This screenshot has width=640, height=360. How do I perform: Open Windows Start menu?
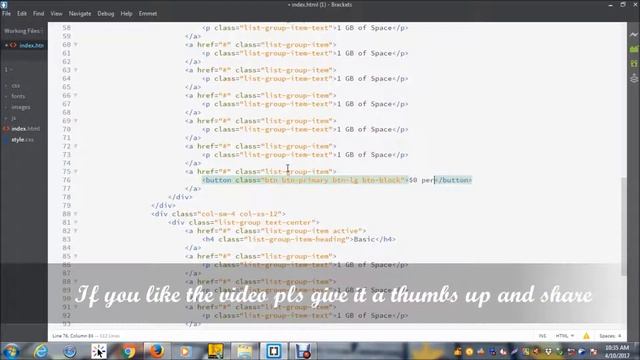[11, 351]
